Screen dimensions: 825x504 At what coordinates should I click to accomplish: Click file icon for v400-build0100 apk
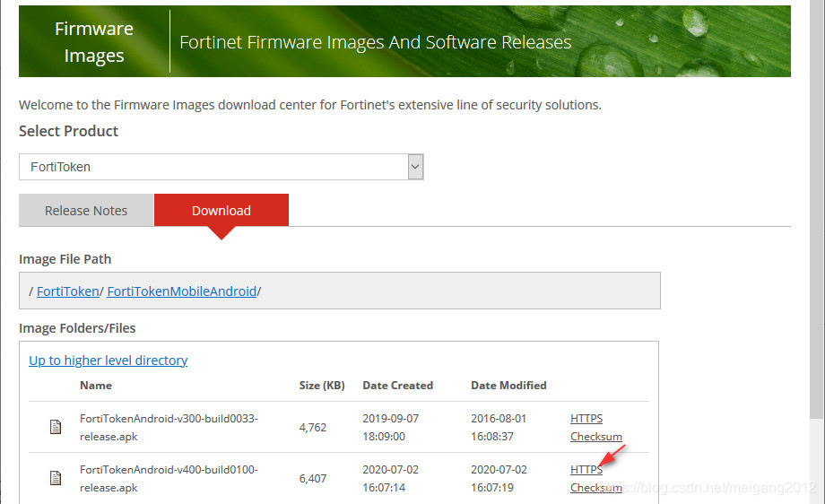tap(56, 478)
